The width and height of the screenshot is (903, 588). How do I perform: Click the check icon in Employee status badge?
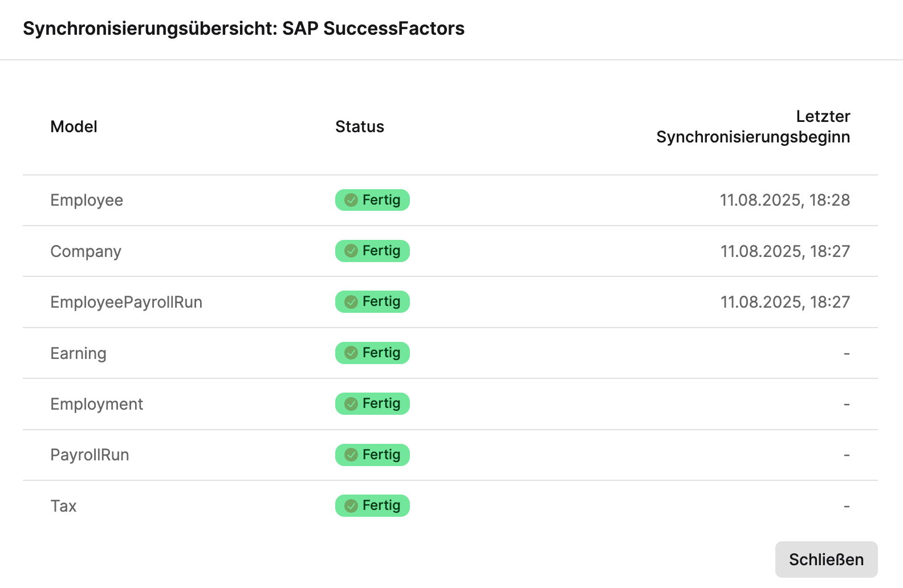point(351,200)
